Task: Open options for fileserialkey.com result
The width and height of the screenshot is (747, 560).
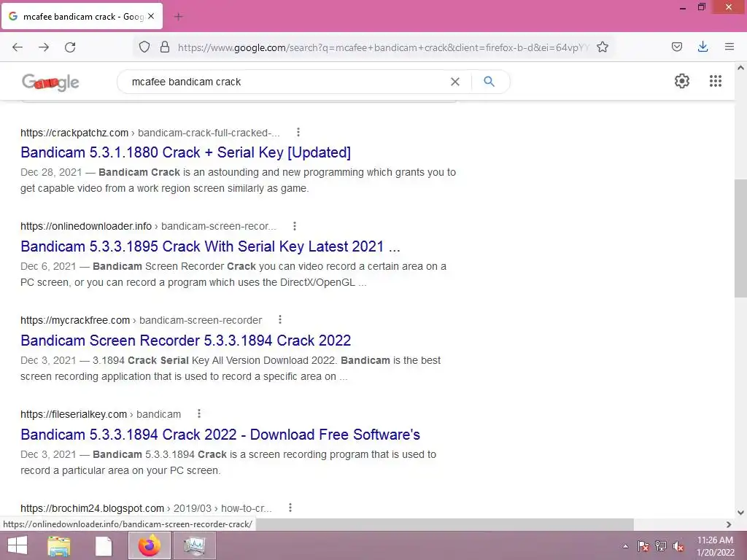Action: tap(199, 414)
